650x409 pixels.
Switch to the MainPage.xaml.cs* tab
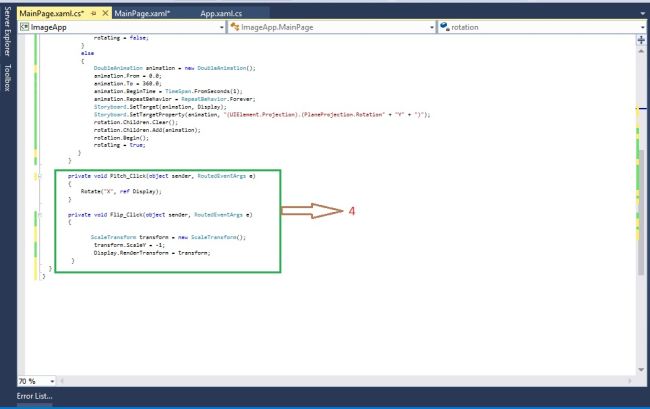52,13
